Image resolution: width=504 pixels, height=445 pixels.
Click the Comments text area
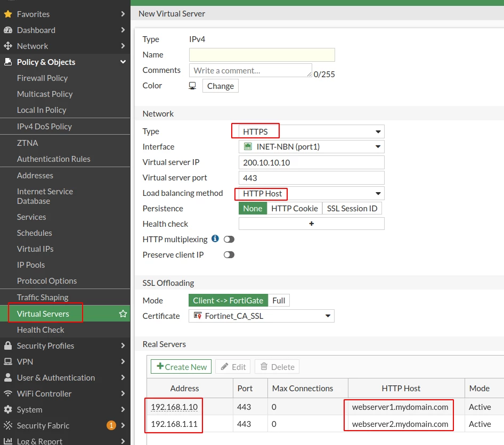pyautogui.click(x=251, y=70)
